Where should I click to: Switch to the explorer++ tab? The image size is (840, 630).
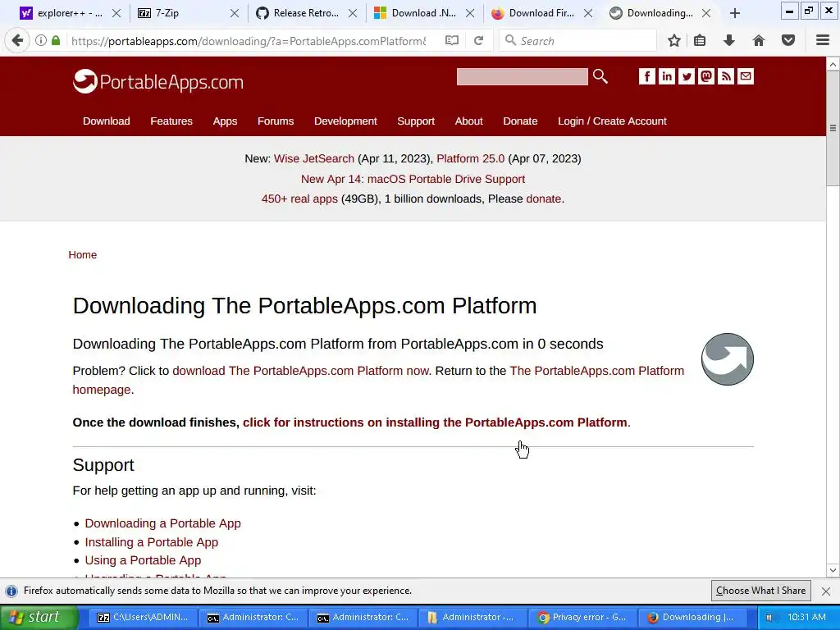[70, 13]
